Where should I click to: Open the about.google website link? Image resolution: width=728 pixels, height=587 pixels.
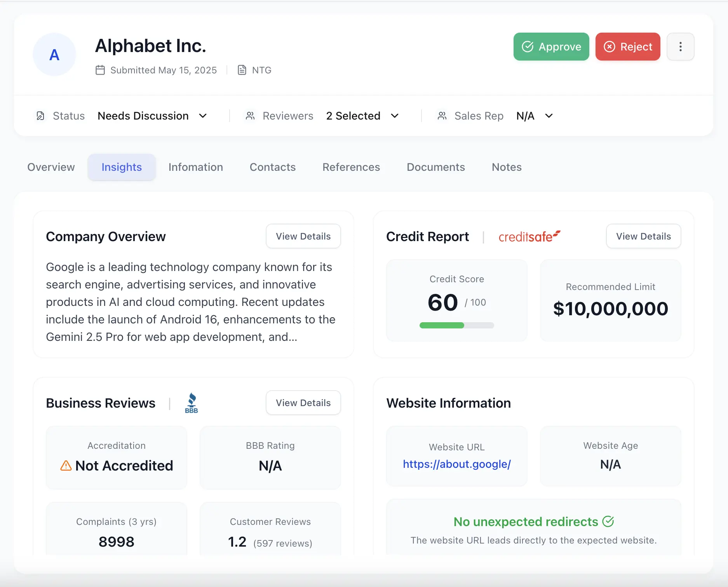[x=456, y=464]
